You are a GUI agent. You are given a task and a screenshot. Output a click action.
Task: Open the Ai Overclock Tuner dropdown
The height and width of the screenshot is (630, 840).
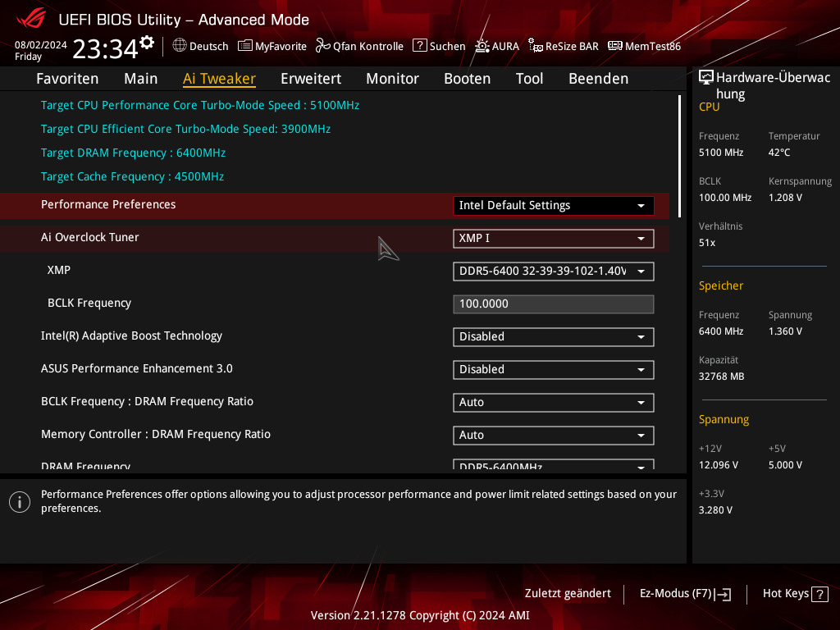click(554, 239)
